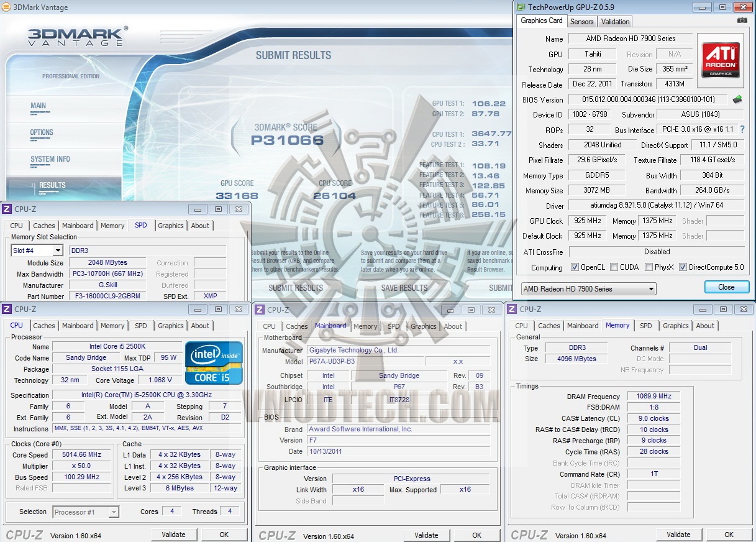Toggle the DirectCompute 5.0 checkbox
756x542 pixels.
683,267
